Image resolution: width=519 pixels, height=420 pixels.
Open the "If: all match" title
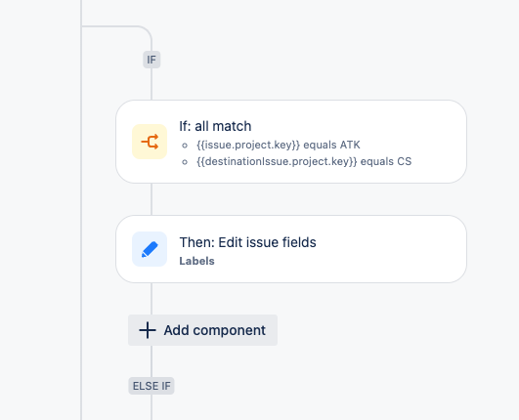pyautogui.click(x=215, y=126)
